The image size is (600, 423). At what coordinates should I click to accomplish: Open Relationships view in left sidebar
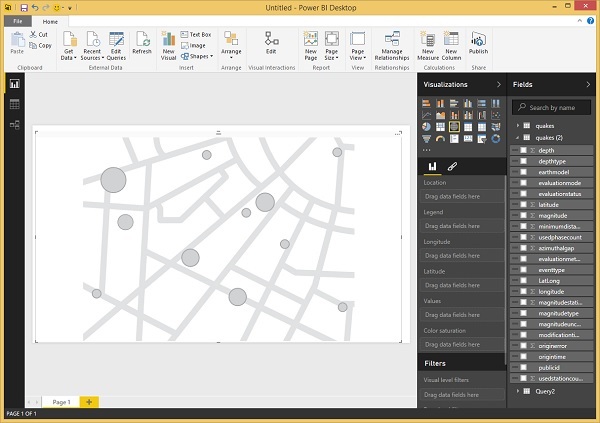point(14,124)
